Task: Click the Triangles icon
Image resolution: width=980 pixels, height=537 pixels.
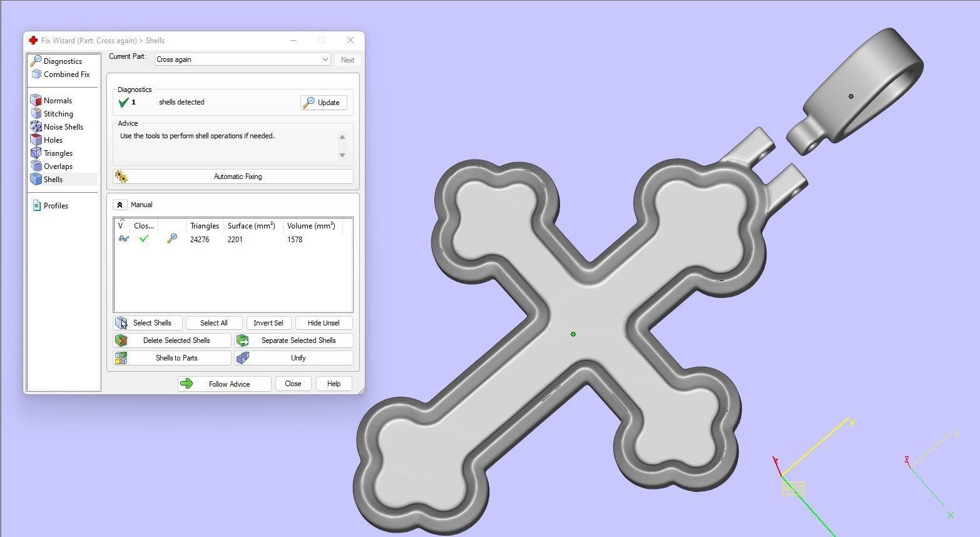Action: coord(36,153)
